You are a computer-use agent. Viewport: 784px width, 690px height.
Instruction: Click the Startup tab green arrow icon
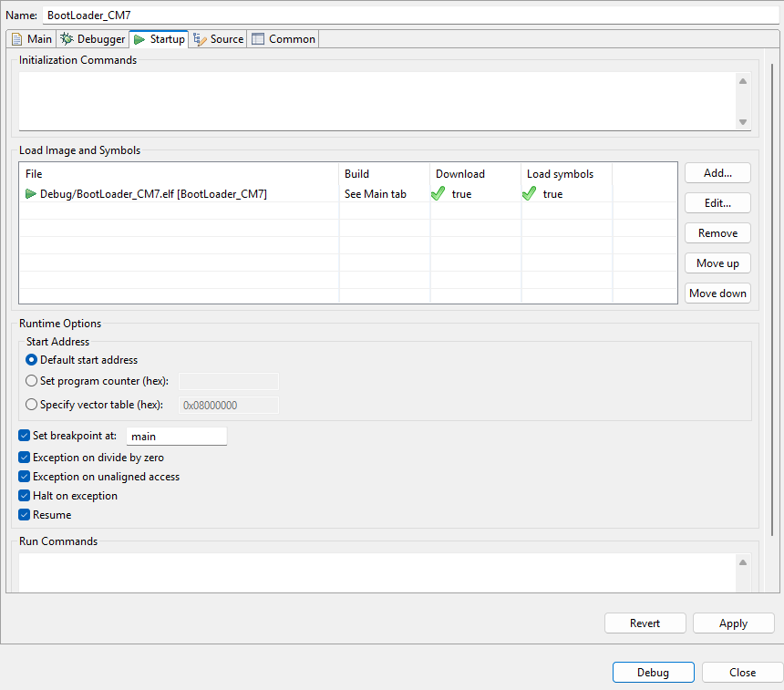pyautogui.click(x=139, y=39)
